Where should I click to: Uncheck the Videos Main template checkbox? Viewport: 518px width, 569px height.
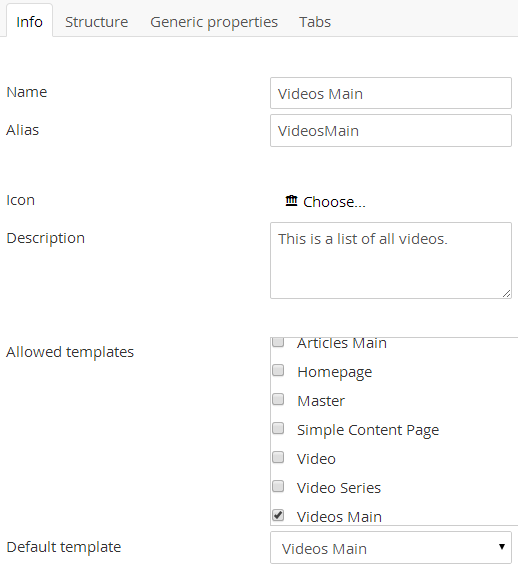point(278,515)
